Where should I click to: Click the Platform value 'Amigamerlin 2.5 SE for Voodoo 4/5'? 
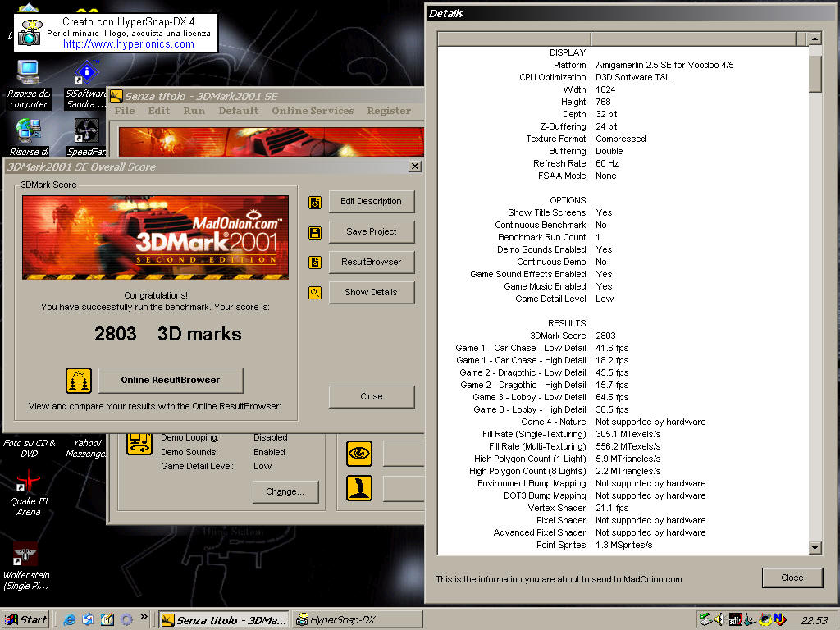point(664,65)
